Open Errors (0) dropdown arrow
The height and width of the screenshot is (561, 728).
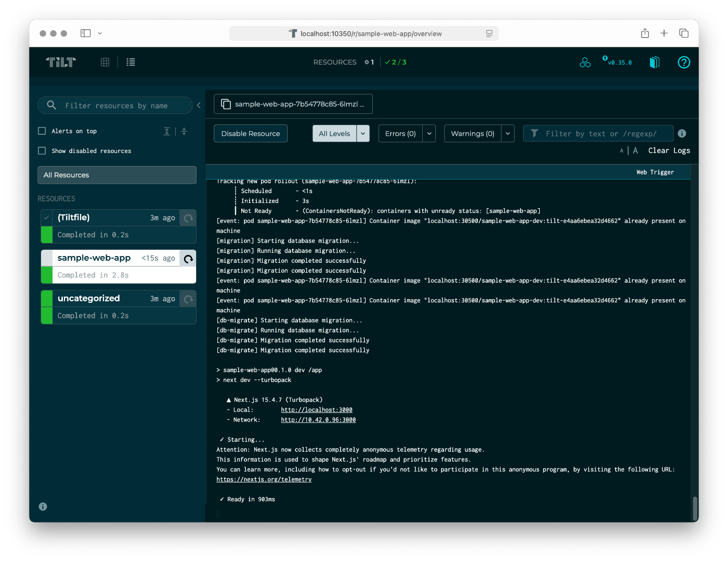pyautogui.click(x=429, y=134)
